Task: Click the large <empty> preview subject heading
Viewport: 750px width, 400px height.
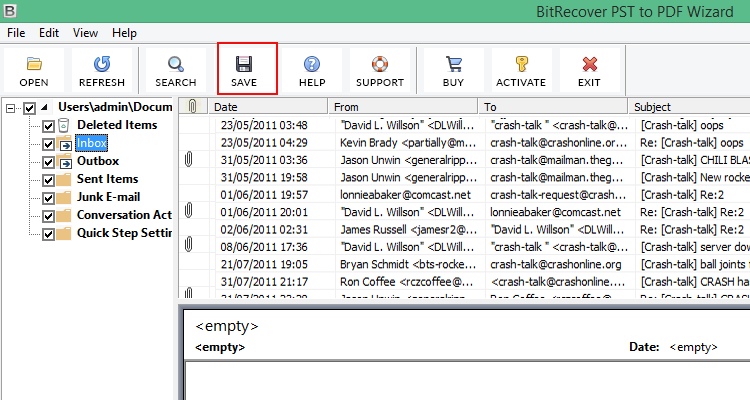Action: (227, 326)
